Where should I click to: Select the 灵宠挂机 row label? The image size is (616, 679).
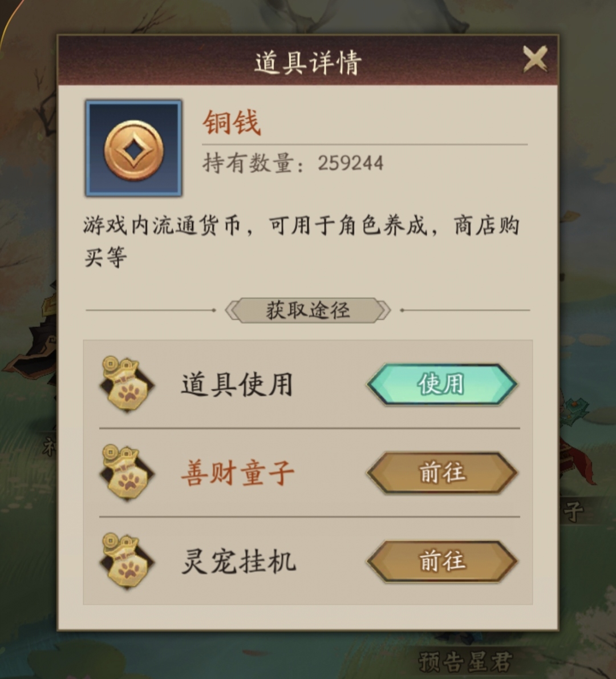[238, 561]
